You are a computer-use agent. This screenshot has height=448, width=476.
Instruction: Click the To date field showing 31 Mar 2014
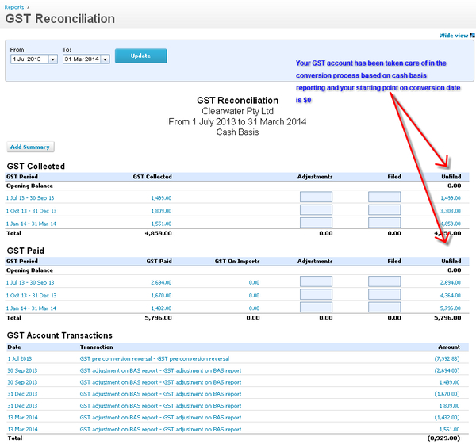pos(81,59)
